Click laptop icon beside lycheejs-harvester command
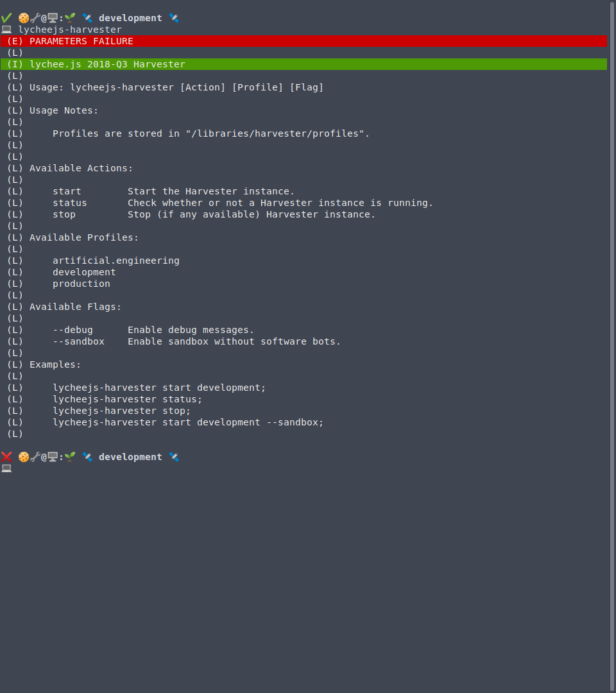The width and height of the screenshot is (616, 693). coord(6,30)
